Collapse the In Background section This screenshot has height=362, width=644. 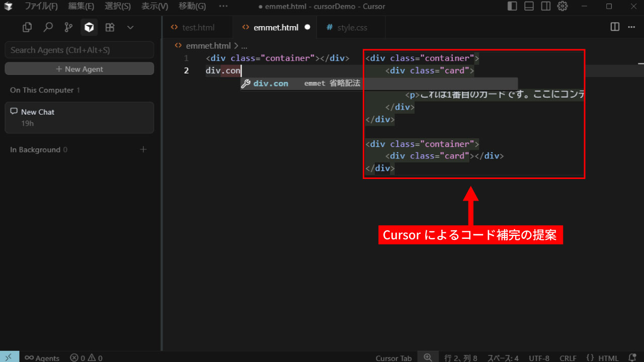(38, 150)
